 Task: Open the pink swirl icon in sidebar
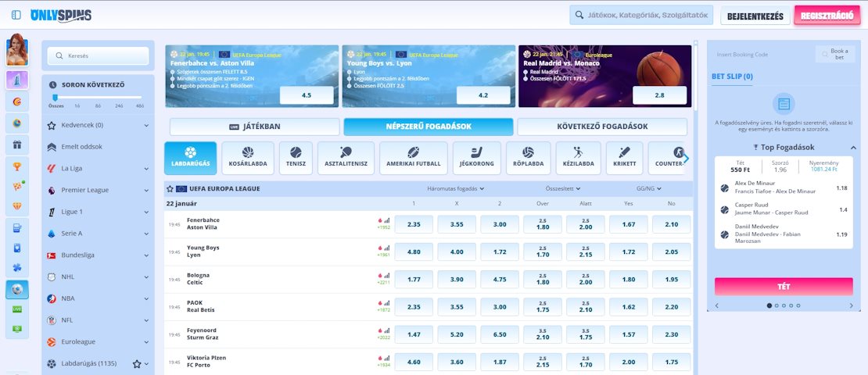17,102
